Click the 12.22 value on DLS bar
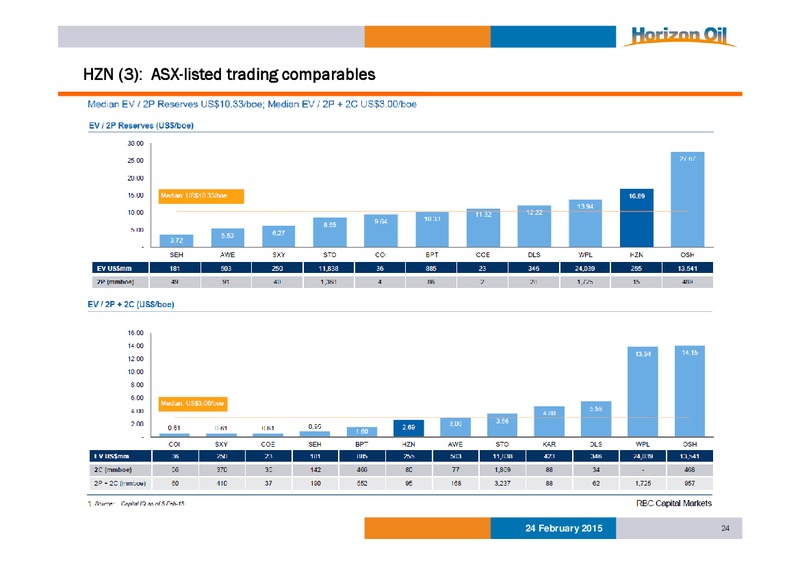Viewport: 800px width, 565px height. pos(534,212)
